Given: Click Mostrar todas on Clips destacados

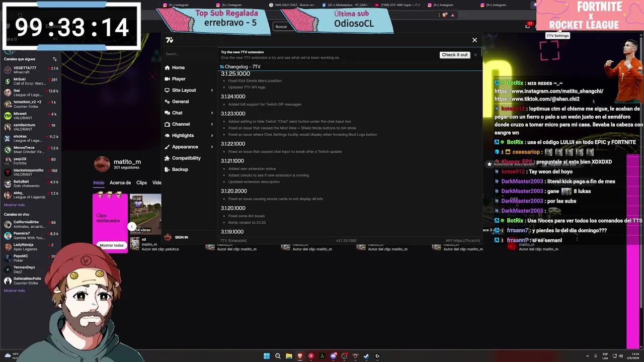Looking at the screenshot, I should point(111,245).
